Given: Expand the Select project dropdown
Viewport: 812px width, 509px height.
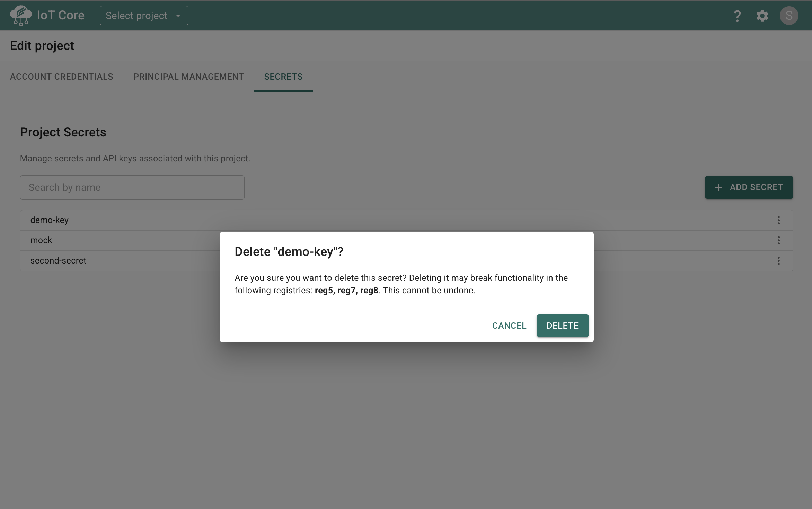Looking at the screenshot, I should click(144, 16).
